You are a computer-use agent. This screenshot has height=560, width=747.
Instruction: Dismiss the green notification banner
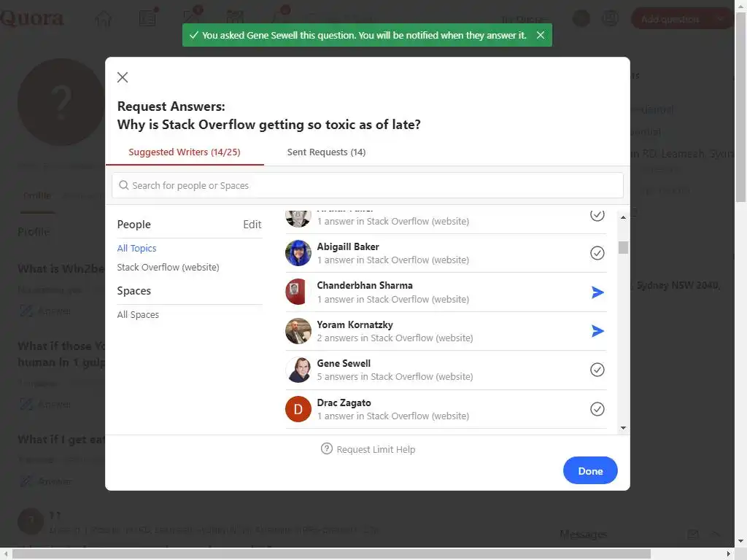(x=541, y=35)
